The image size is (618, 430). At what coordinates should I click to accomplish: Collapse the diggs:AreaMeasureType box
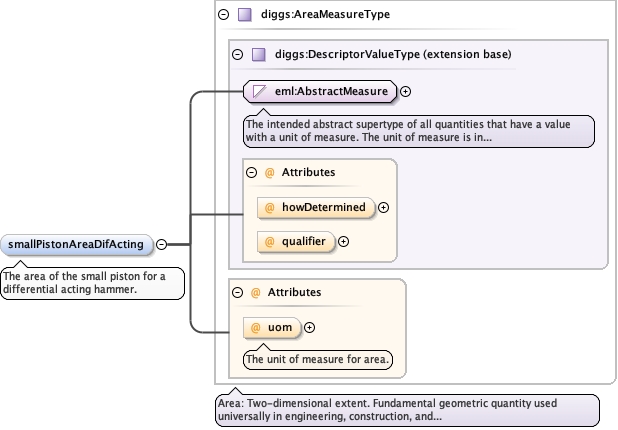click(x=224, y=15)
